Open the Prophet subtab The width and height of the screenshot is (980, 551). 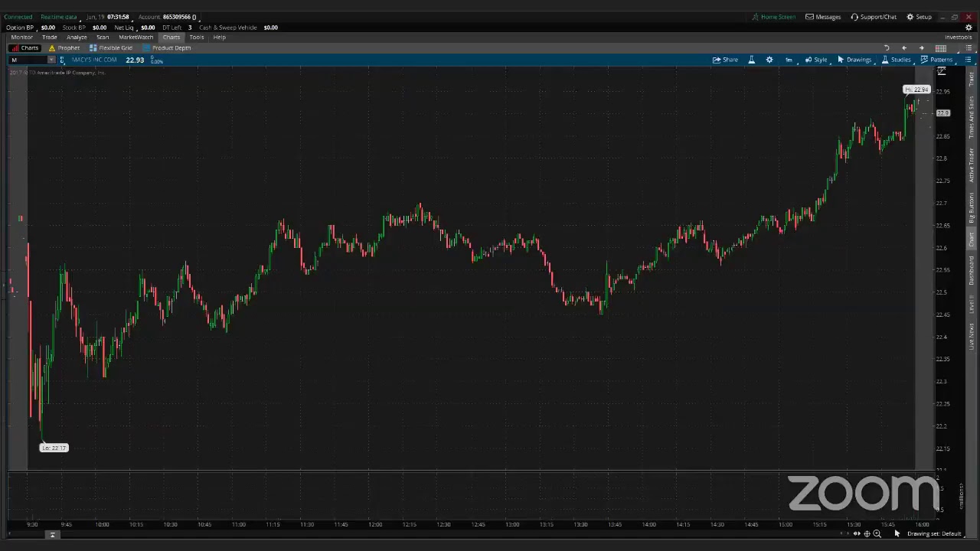[64, 48]
